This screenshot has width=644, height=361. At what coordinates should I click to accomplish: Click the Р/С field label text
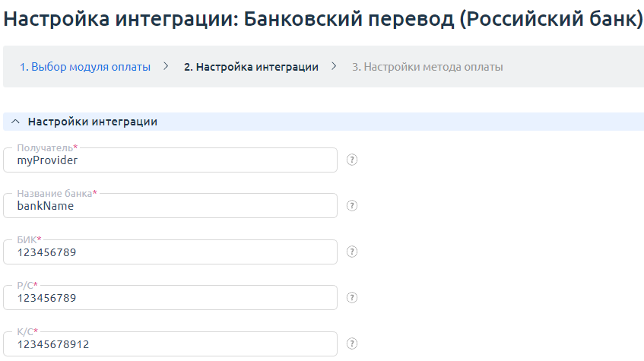(x=24, y=285)
